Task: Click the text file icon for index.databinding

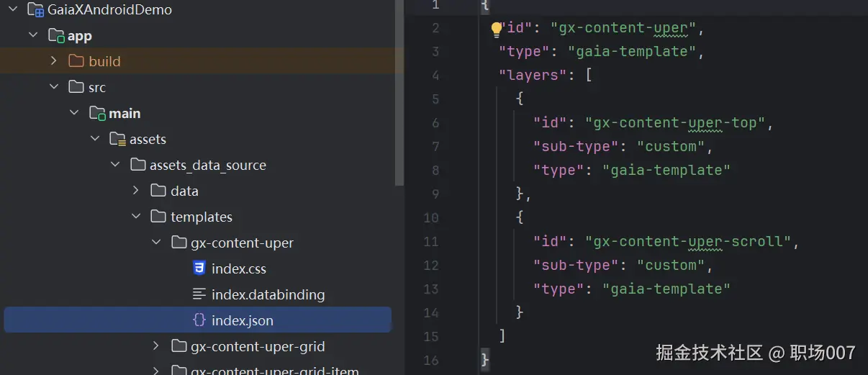Action: point(199,294)
